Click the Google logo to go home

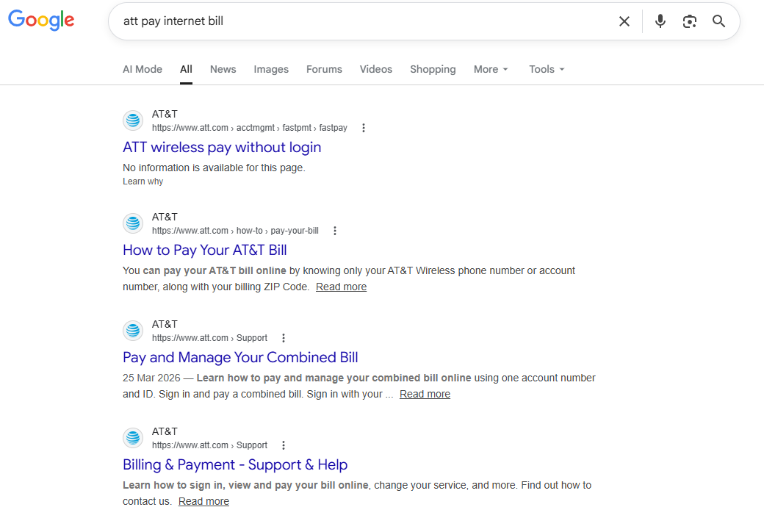tap(40, 21)
